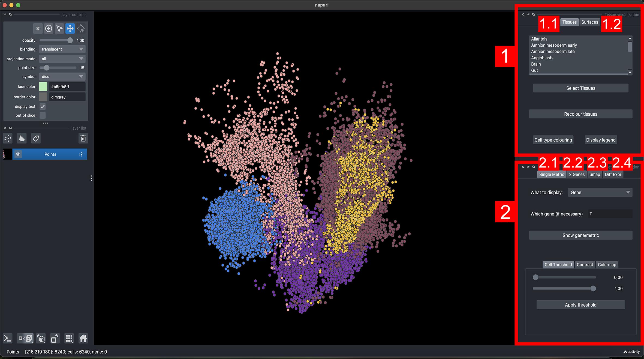Reset view with home icon

pos(83,339)
